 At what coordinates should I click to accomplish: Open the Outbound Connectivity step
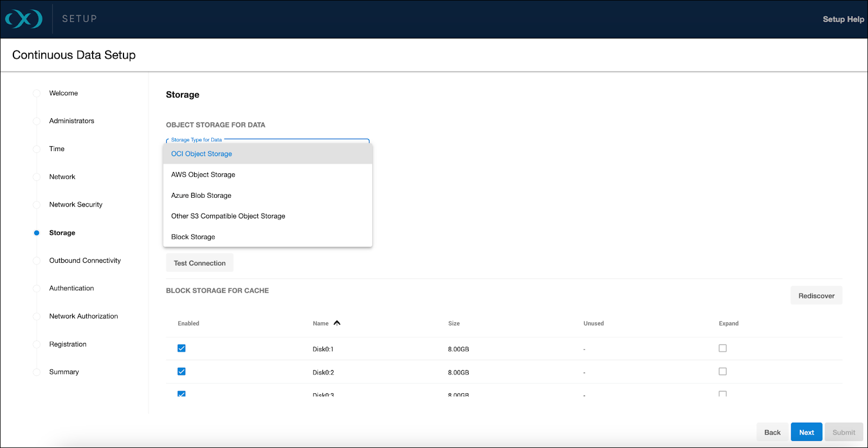[85, 261]
